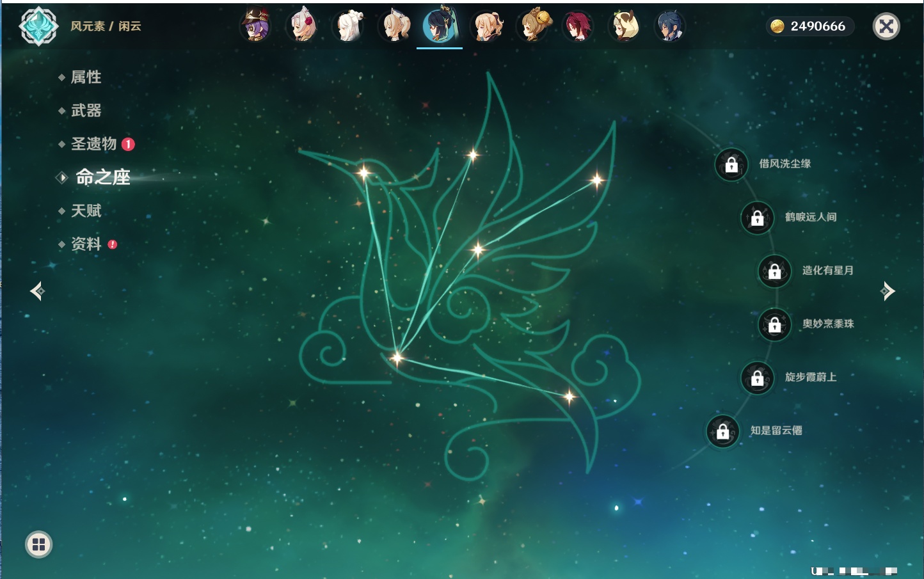Go to previous character with left arrow

[37, 291]
